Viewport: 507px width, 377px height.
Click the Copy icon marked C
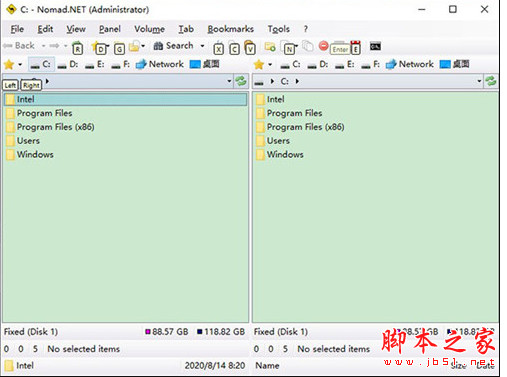click(234, 49)
